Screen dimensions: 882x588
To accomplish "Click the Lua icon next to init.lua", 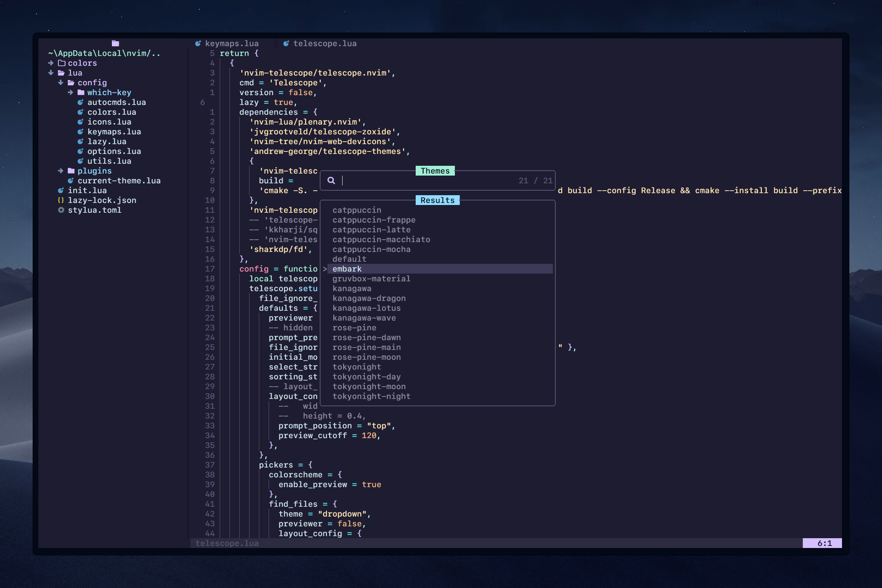I will tap(61, 191).
